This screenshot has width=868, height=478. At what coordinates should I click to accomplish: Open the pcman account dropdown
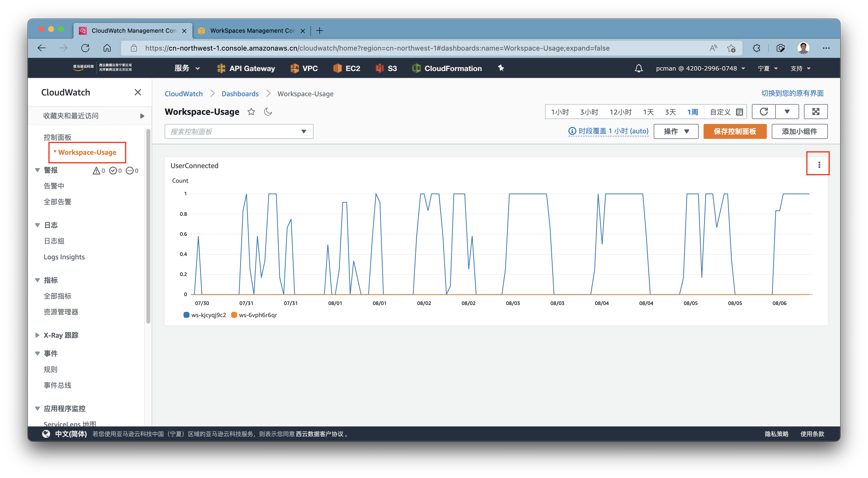point(701,68)
